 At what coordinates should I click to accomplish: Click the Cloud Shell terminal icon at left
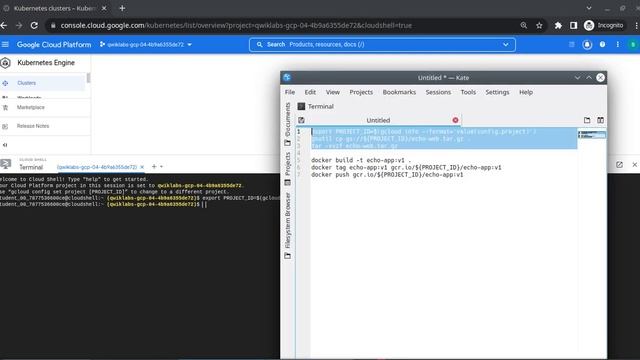pyautogui.click(x=6, y=164)
